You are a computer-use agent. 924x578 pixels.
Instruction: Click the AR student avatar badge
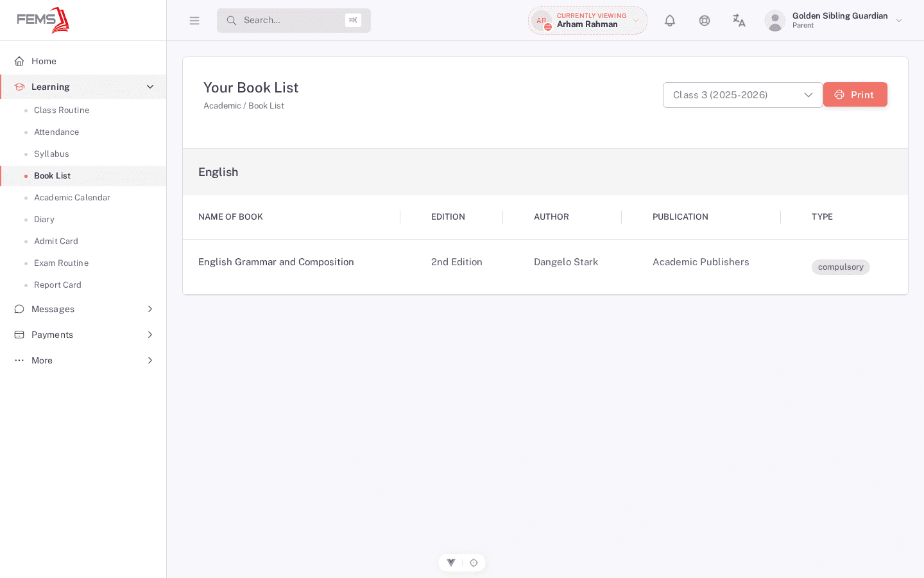(542, 21)
